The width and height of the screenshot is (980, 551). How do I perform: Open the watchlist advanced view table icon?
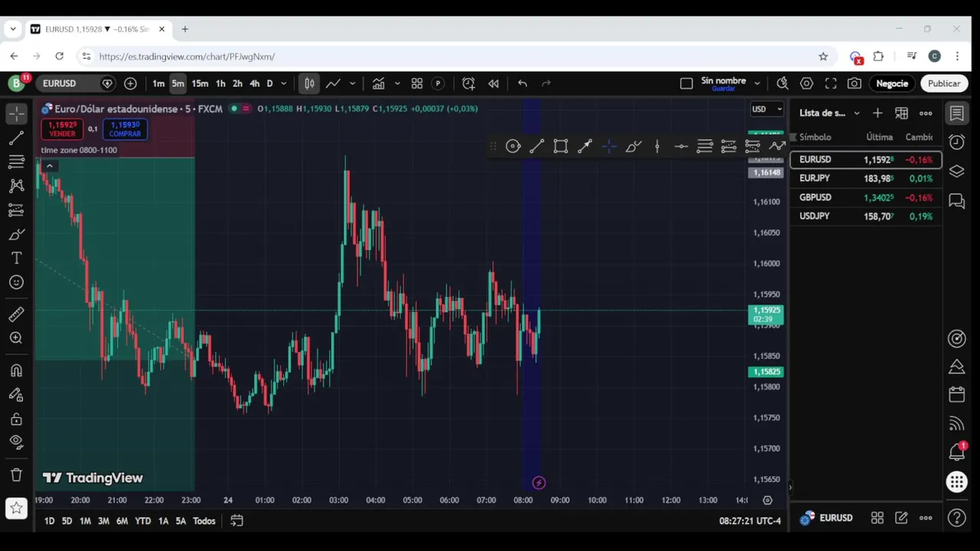tap(901, 113)
